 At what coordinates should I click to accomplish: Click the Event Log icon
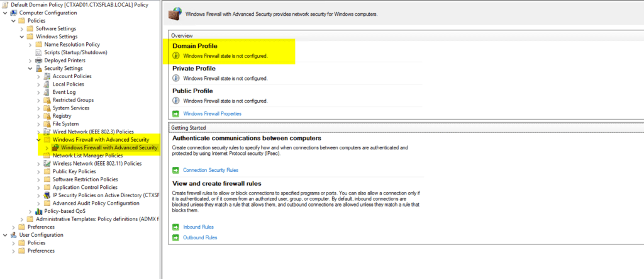[x=47, y=92]
